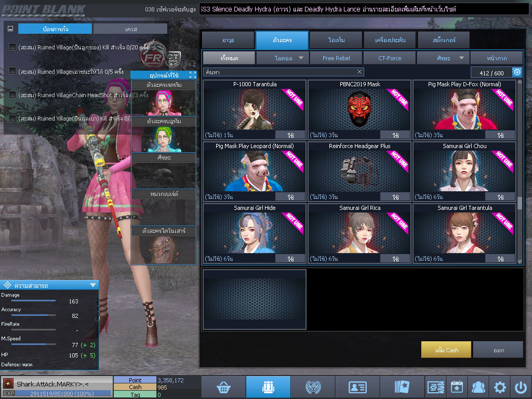Screen dimensions: 532x399
Task: Open the mission cards star icon
Action: click(x=402, y=387)
